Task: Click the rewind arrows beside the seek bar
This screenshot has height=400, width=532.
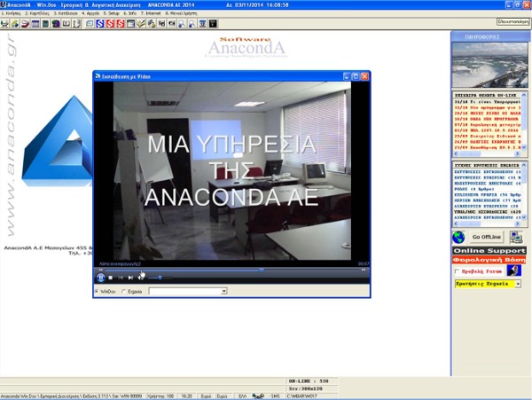Action: 100,270
